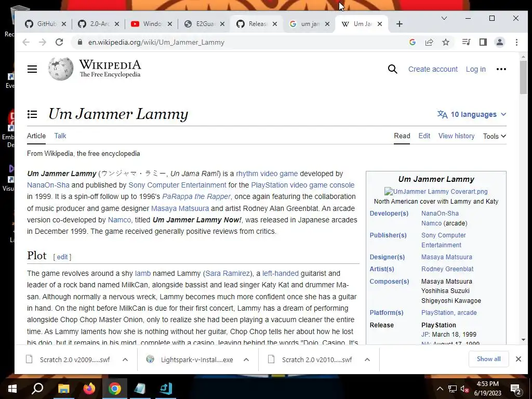
Task: Open the personal tools ellipsis menu
Action: coord(501,69)
